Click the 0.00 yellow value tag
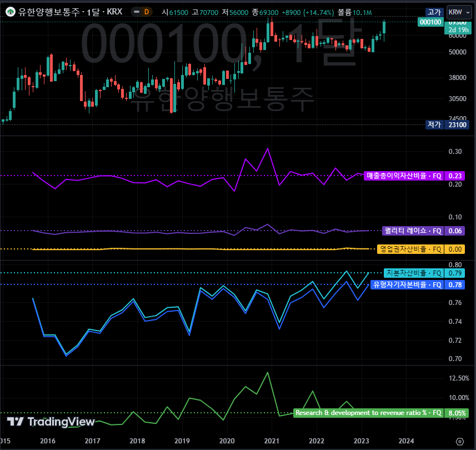The image size is (476, 450). (454, 249)
